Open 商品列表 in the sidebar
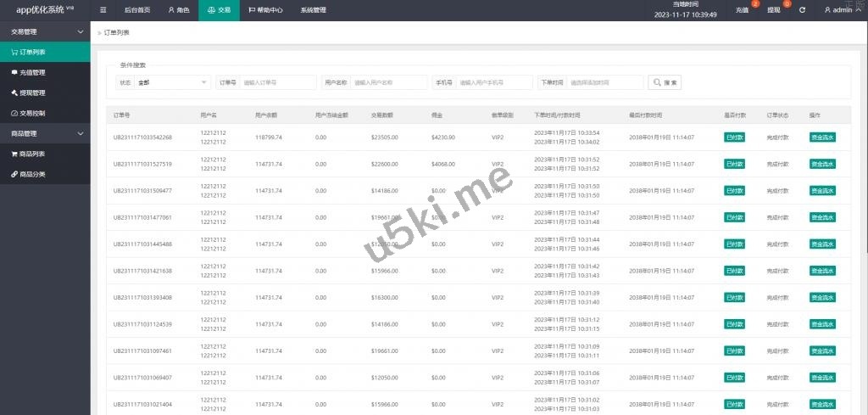Viewport: 868px width, 415px height. click(32, 154)
